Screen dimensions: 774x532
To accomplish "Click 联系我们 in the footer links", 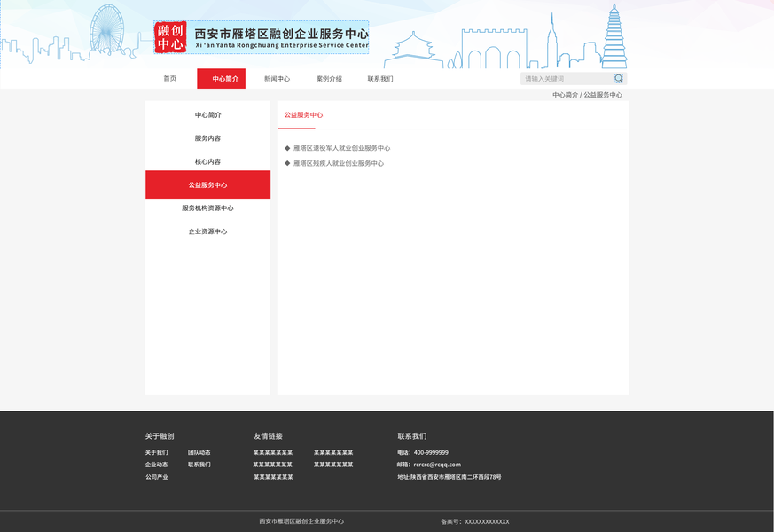I will pyautogui.click(x=199, y=465).
